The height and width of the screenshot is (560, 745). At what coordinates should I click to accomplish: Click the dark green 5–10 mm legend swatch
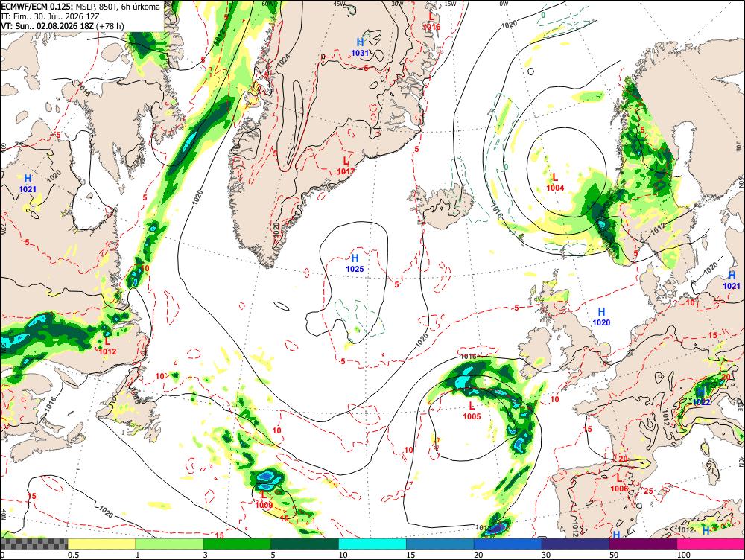click(x=305, y=544)
